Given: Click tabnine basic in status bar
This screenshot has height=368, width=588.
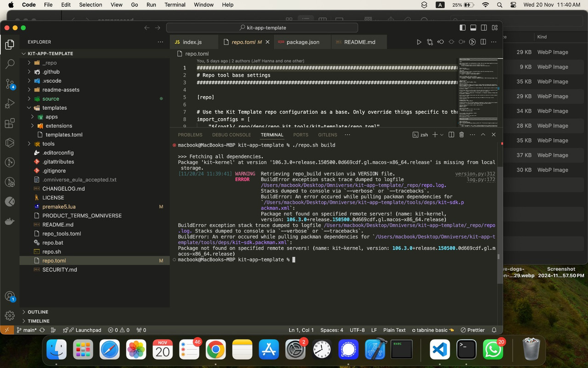Looking at the screenshot, I should pos(433,330).
